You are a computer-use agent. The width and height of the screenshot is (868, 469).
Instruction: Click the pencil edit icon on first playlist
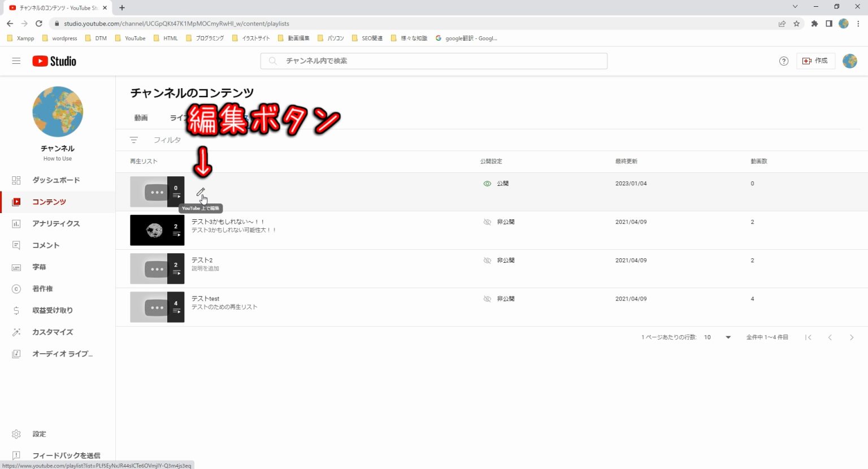click(x=200, y=192)
